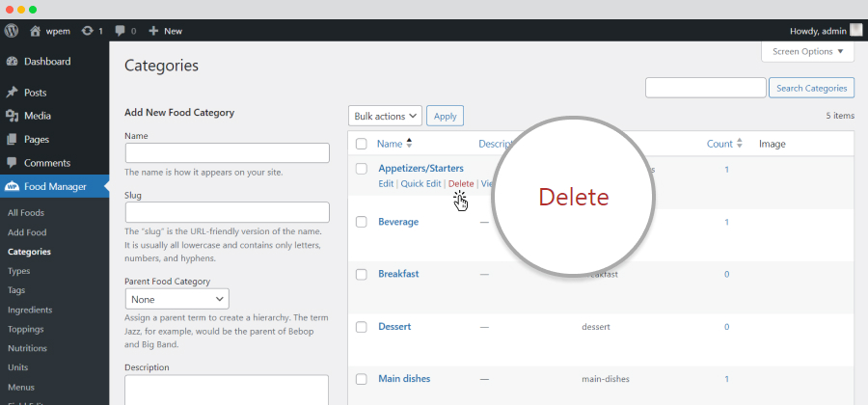Open the Beverage category link
Viewport: 868px width, 405px height.
click(398, 222)
